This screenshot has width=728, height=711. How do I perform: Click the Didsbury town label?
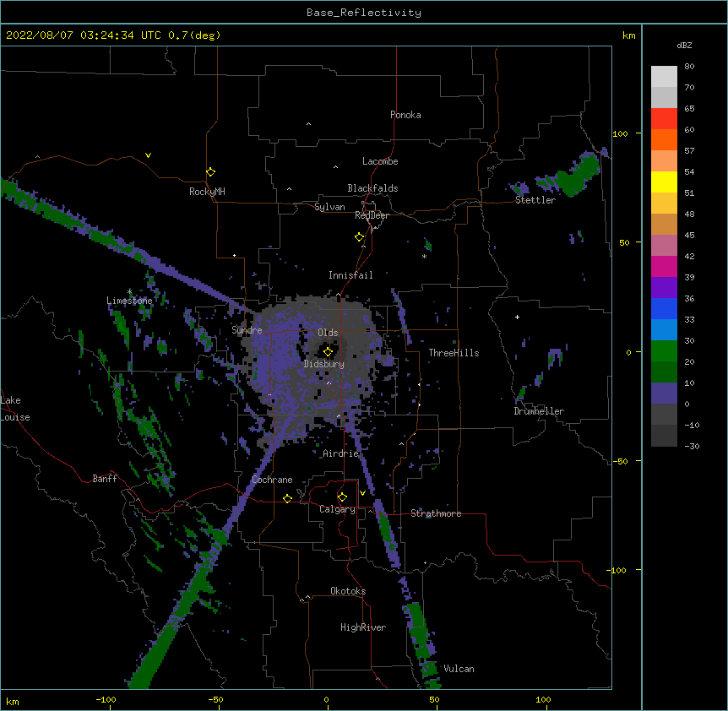pyautogui.click(x=323, y=364)
